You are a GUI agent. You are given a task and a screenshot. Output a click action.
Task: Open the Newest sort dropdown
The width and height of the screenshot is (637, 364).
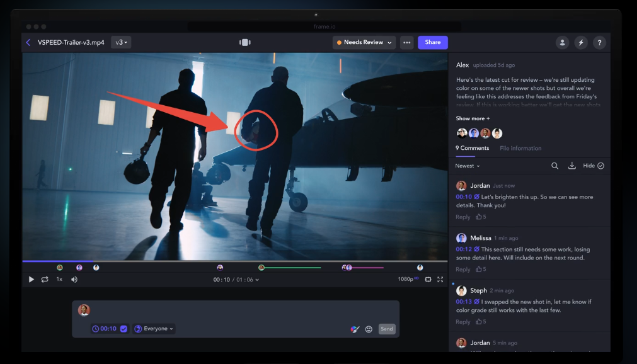tap(468, 166)
